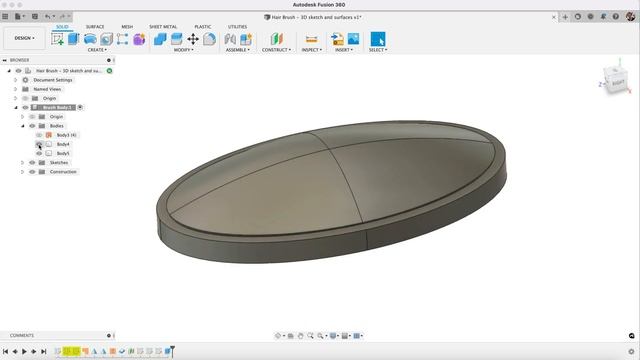640x360 pixels.
Task: Toggle visibility of Body5
Action: [39, 153]
